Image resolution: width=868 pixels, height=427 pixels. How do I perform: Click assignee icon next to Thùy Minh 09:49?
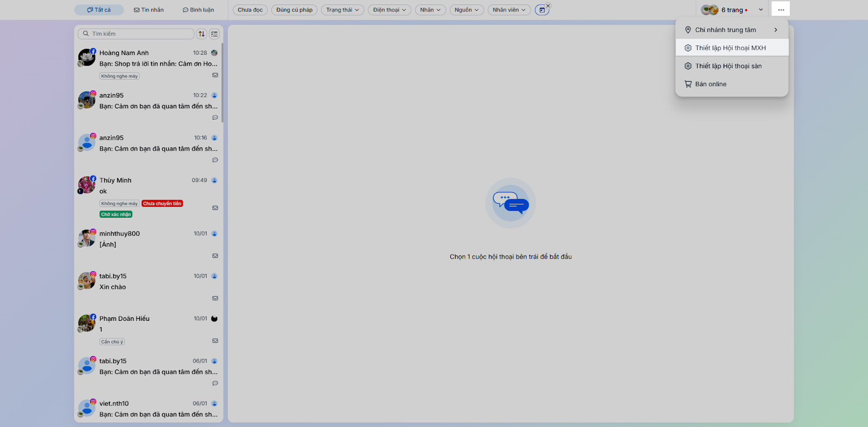tap(214, 180)
